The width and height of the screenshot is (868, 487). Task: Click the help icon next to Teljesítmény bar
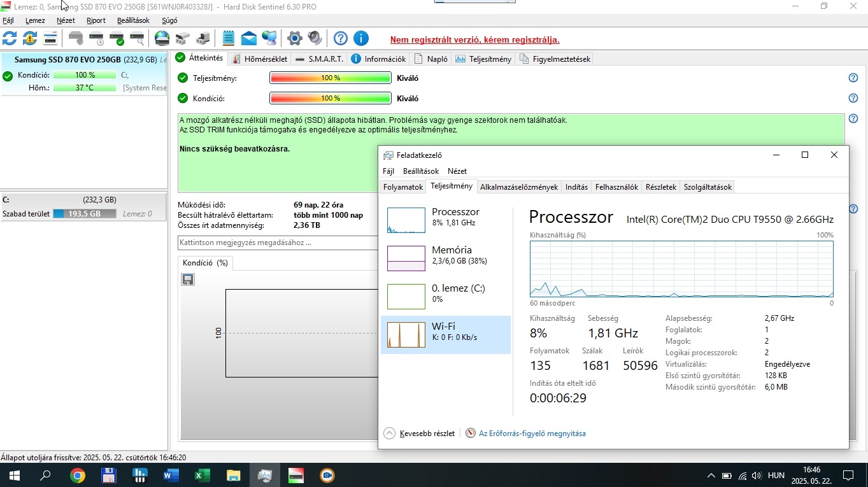click(853, 78)
